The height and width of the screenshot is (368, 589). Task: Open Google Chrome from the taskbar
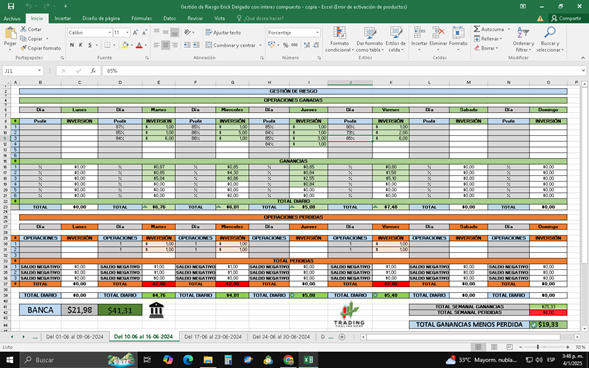(x=288, y=360)
